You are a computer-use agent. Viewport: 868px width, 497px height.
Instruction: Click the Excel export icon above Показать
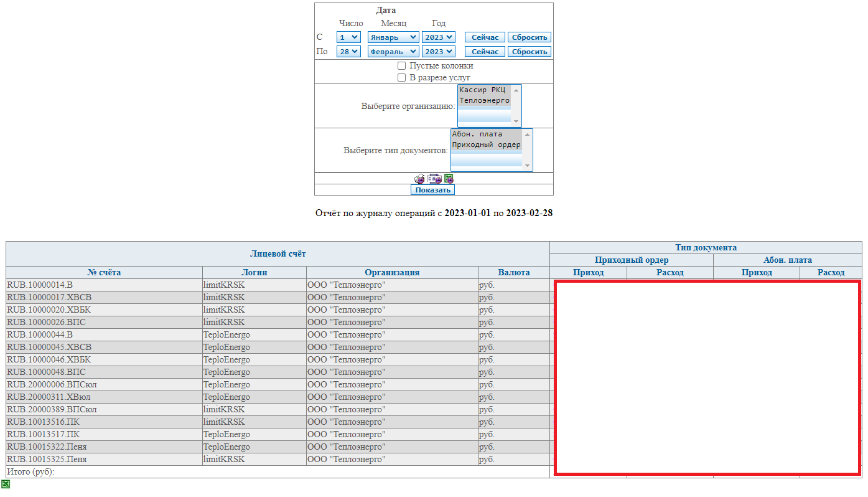(449, 179)
